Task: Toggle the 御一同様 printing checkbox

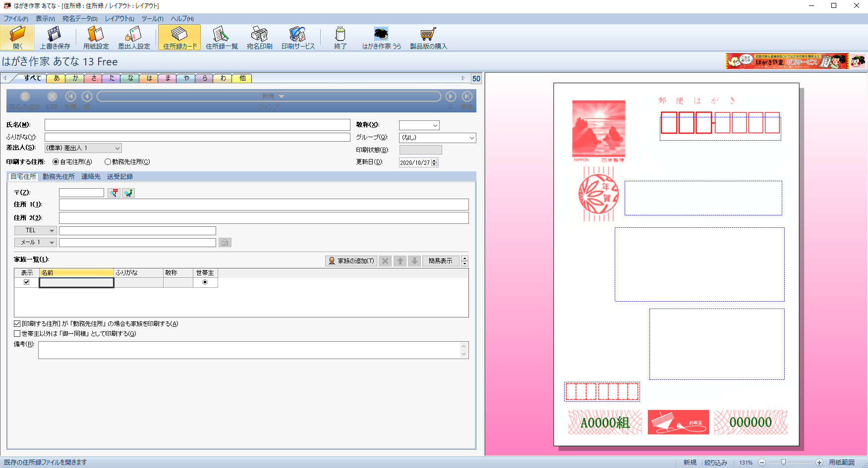Action: (17, 334)
